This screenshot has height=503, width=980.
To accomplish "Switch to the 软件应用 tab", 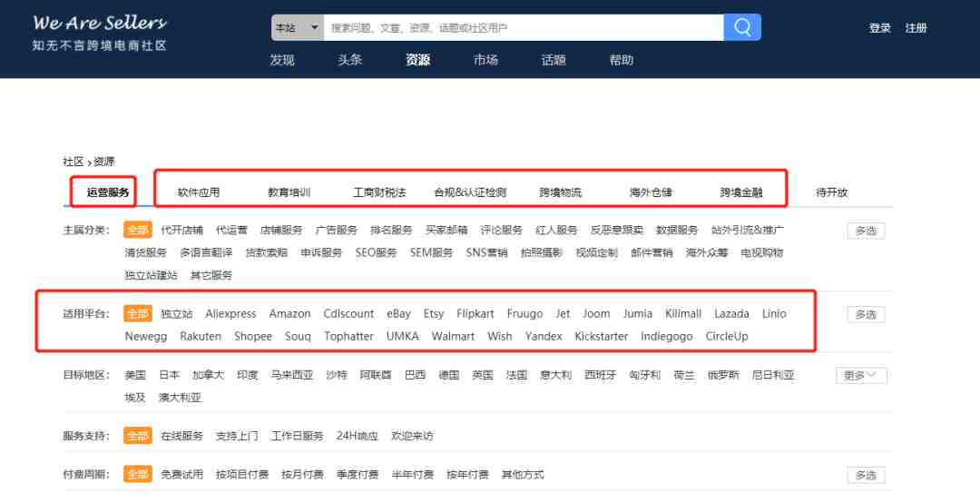I will [199, 192].
